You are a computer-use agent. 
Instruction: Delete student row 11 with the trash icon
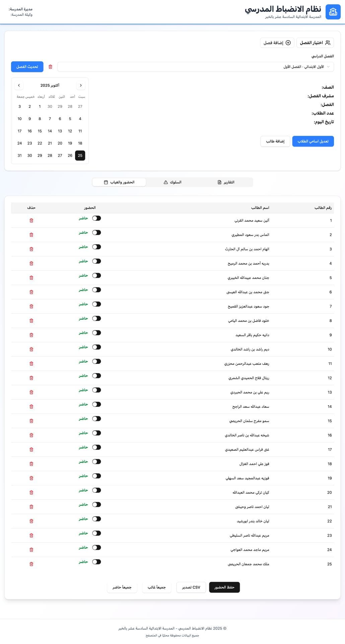pos(31,364)
